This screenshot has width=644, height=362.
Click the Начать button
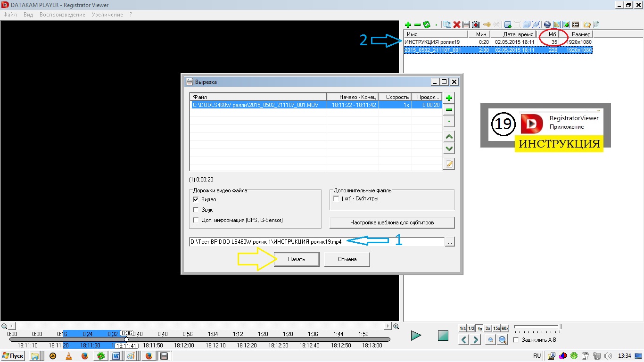coord(297,259)
